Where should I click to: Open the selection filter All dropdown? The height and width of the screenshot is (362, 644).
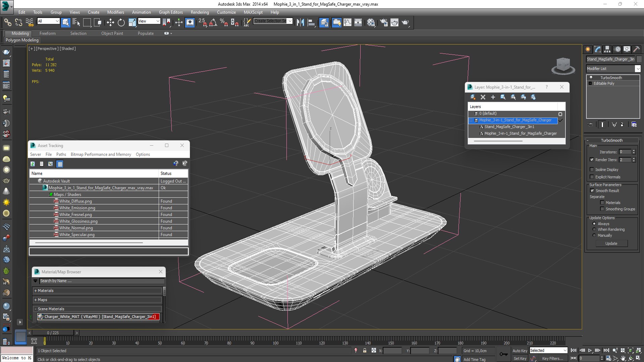48,21
